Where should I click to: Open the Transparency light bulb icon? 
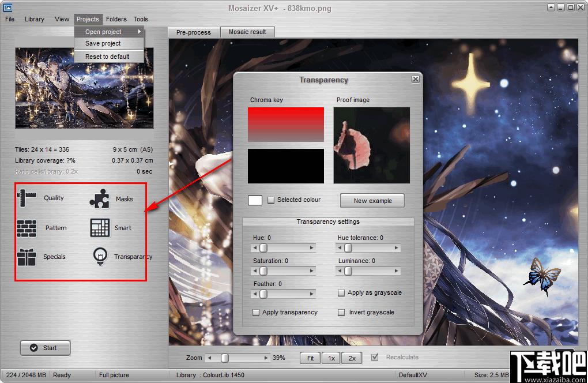pyautogui.click(x=100, y=257)
